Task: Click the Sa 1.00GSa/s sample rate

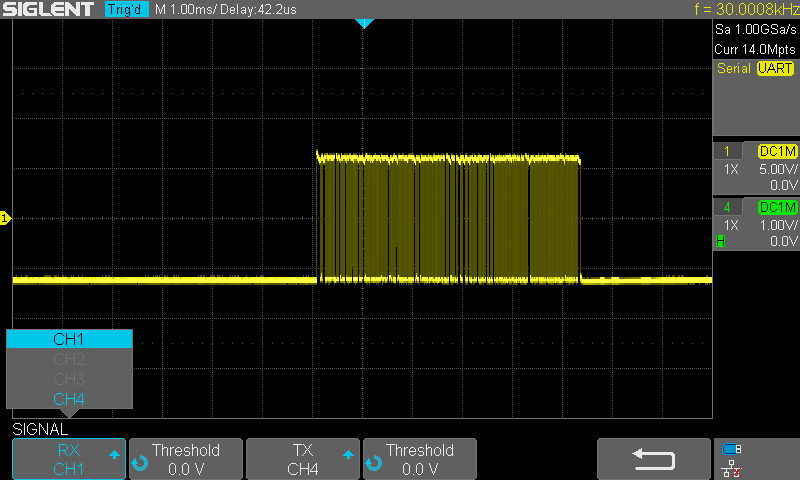Action: click(x=755, y=30)
